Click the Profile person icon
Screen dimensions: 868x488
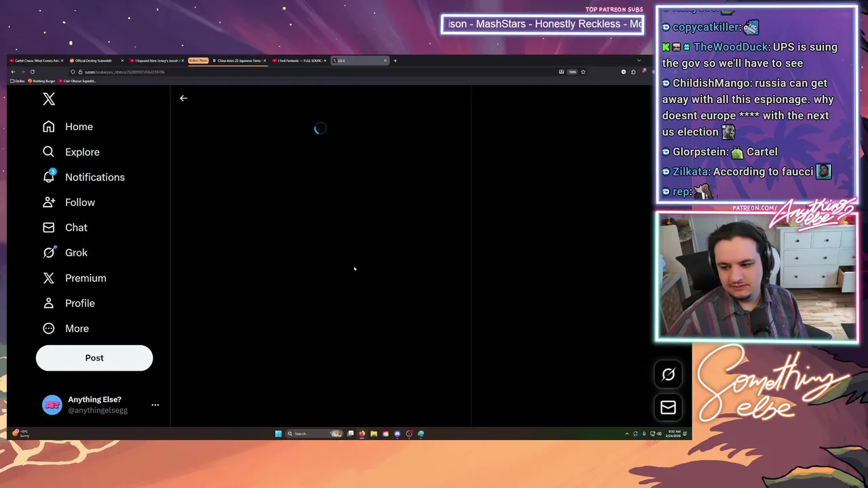pyautogui.click(x=49, y=303)
